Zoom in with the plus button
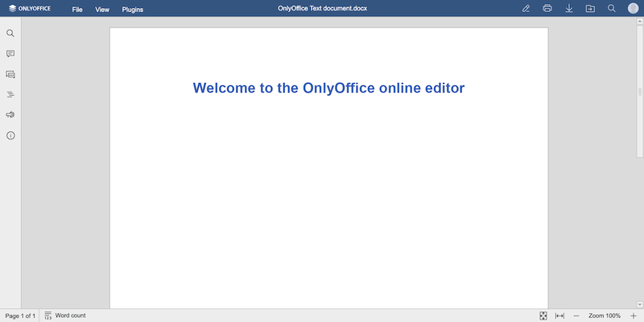644x322 pixels. 634,316
